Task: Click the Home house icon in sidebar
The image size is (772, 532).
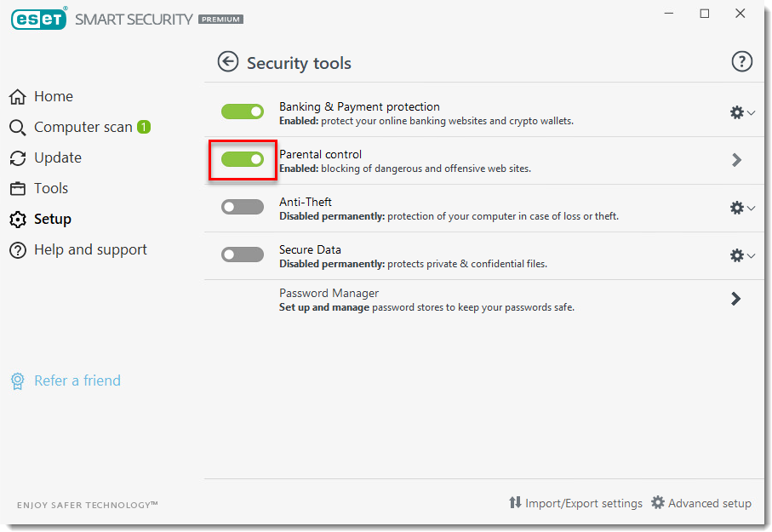Action: pyautogui.click(x=17, y=97)
